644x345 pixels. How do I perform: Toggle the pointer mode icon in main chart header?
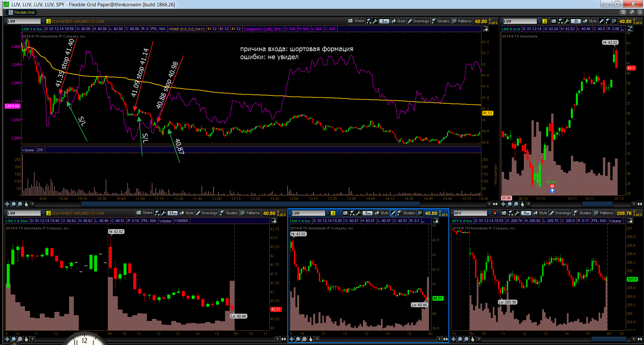pos(486,29)
